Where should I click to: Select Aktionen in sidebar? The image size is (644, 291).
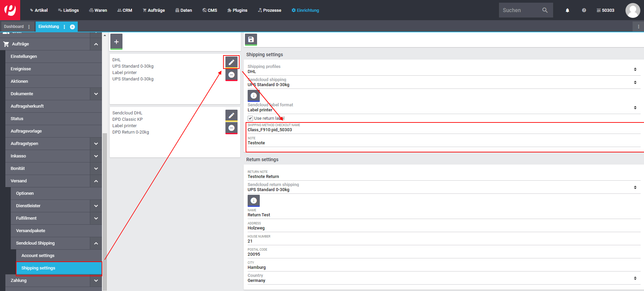tap(53, 81)
